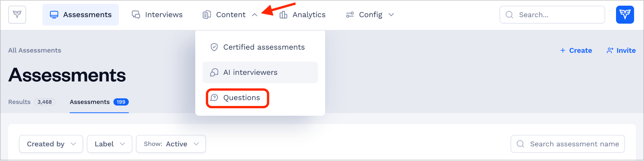Open the blue profile logo button
The image size is (644, 161).
pos(625,14)
